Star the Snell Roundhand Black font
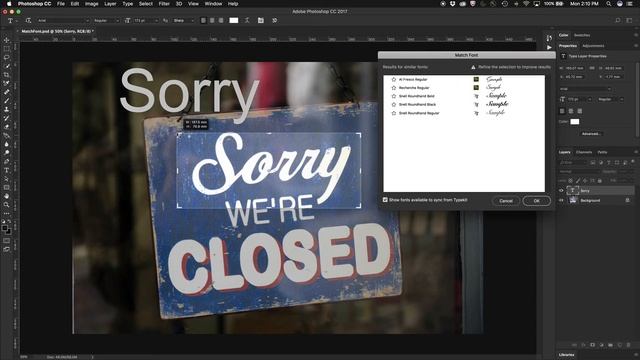The width and height of the screenshot is (640, 360). [x=393, y=104]
